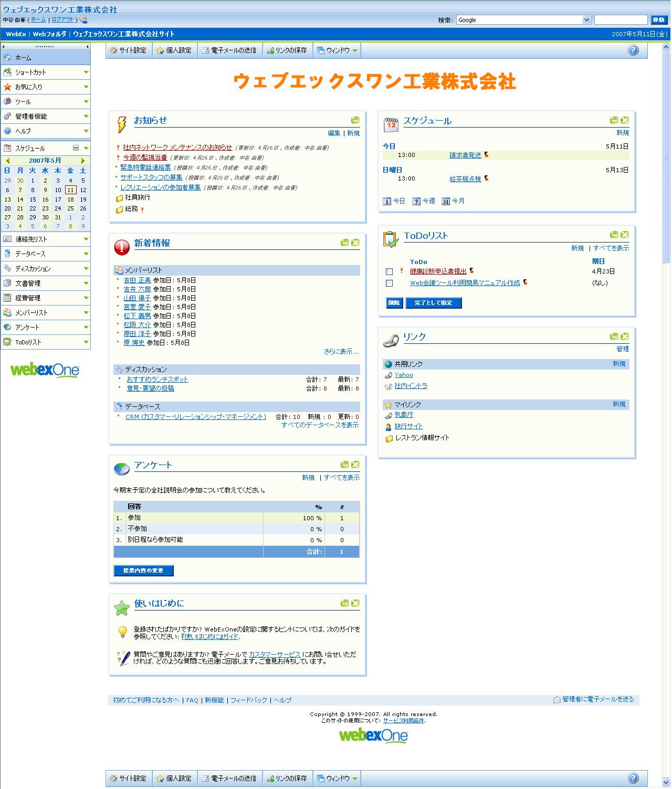Click the page vertical scrollbar
Viewport: 672px width, 789px height.
coord(666,157)
